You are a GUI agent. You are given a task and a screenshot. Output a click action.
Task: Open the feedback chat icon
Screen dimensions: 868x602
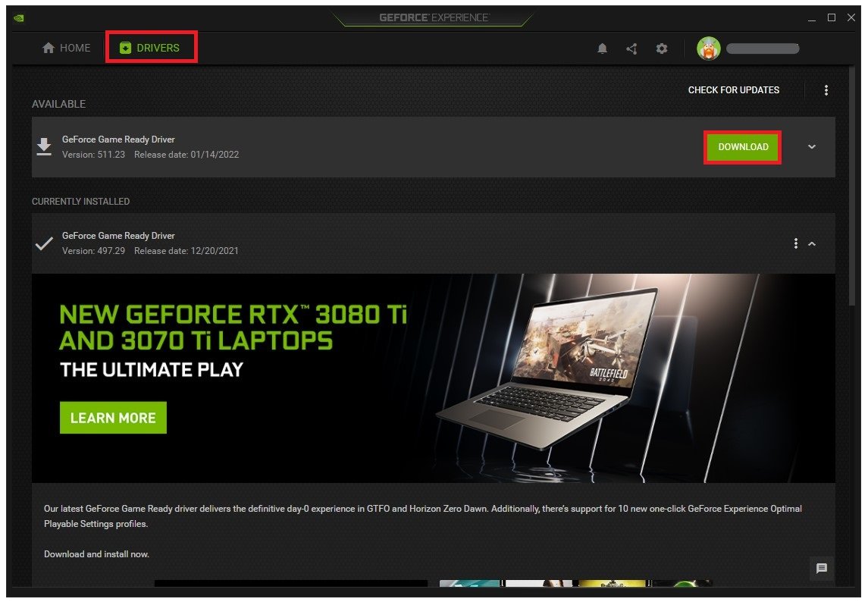pos(822,568)
